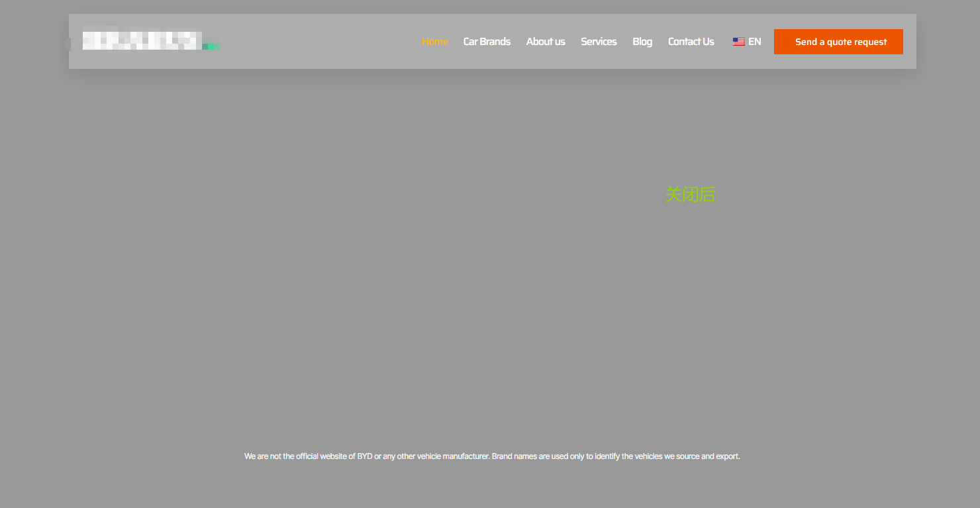Open Contact Us page
Image resolution: width=980 pixels, height=508 pixels.
(x=691, y=42)
